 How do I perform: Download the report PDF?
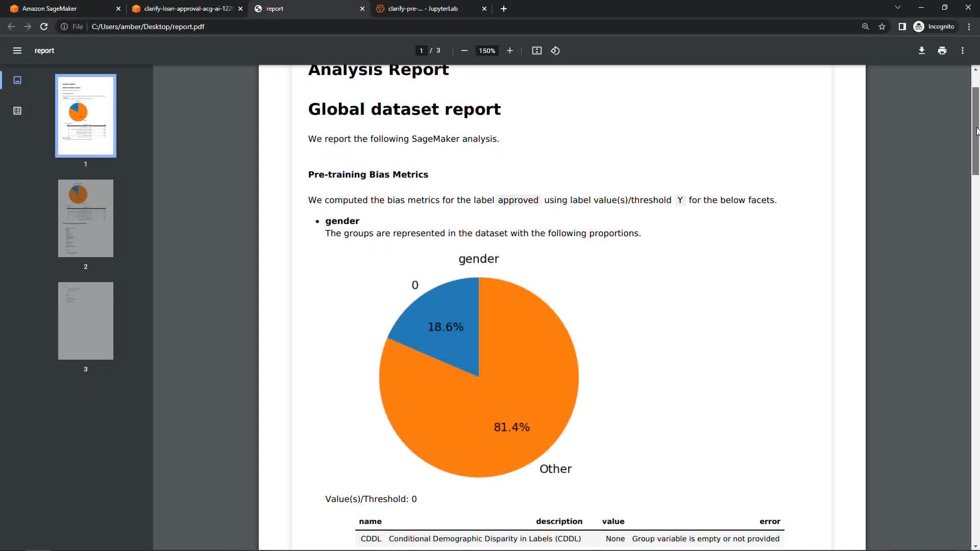[921, 51]
